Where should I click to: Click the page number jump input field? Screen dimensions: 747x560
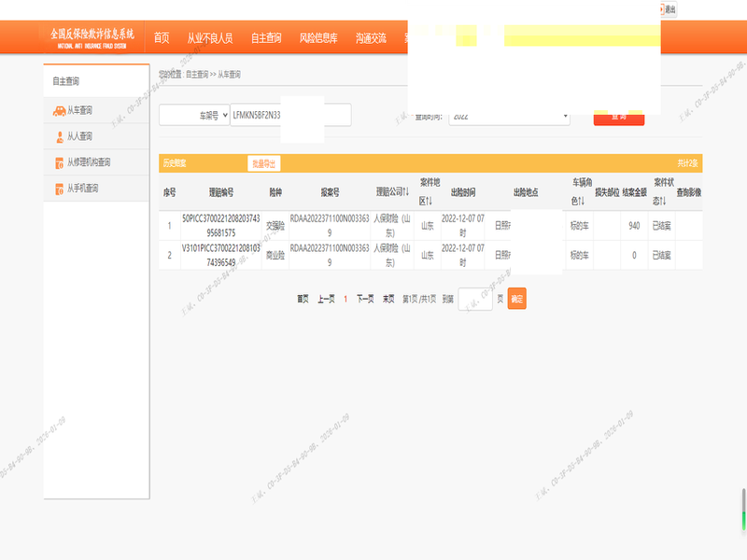(475, 299)
